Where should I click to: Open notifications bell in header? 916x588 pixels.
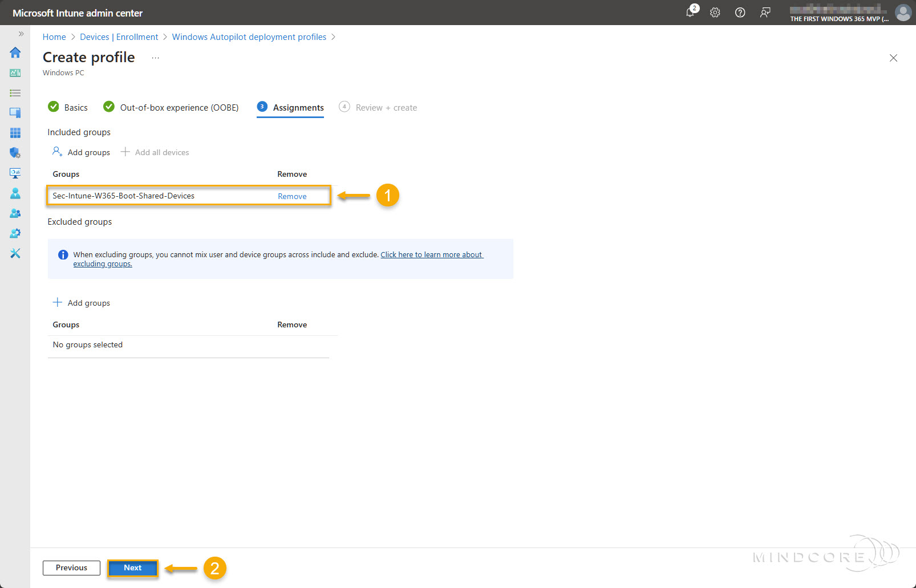coord(691,12)
